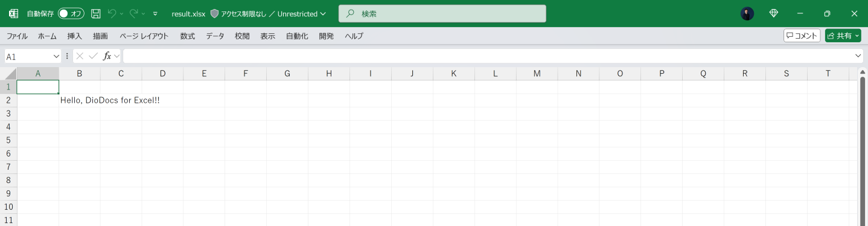
Task: Switch to the ホーム (Home) tab
Action: pos(47,36)
